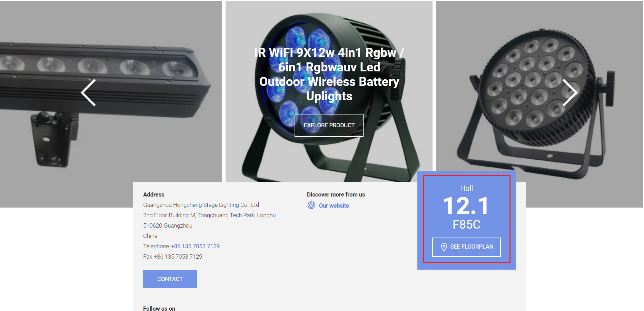
Task: Click the CONTACT button
Action: (170, 279)
